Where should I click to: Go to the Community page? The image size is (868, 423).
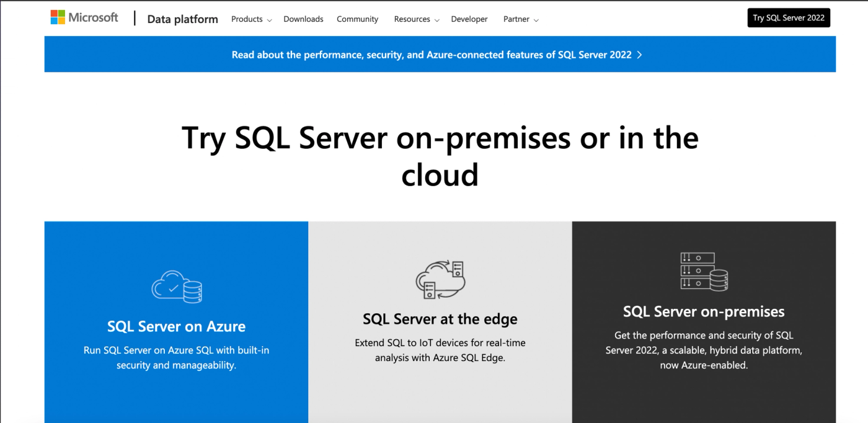click(357, 19)
